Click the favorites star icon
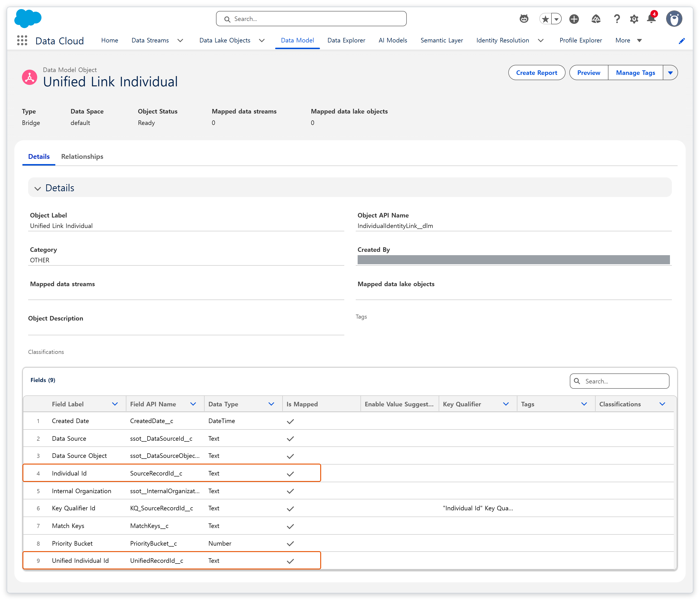700x600 pixels. point(545,19)
